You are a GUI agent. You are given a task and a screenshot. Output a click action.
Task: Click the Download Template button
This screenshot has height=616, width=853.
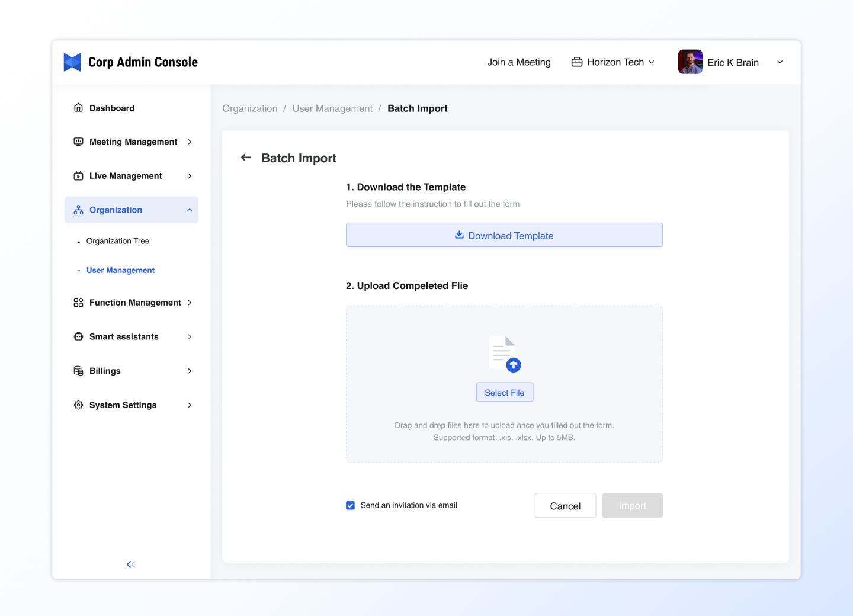(504, 235)
